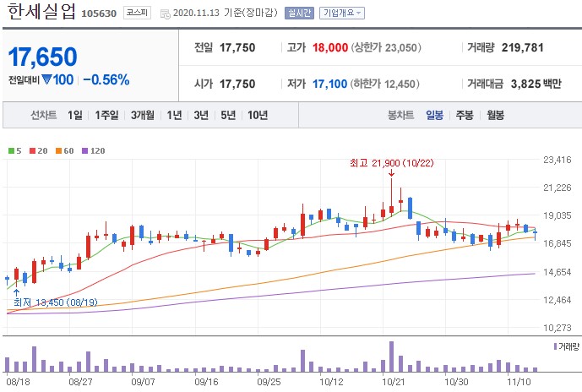582x392 pixels.
Task: Open the 기업개요 dropdown
Action: click(342, 13)
